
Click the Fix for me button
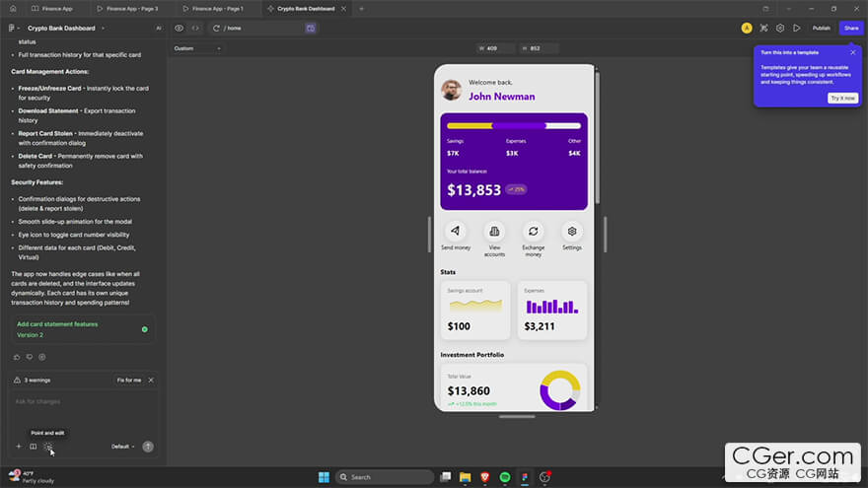[128, 380]
